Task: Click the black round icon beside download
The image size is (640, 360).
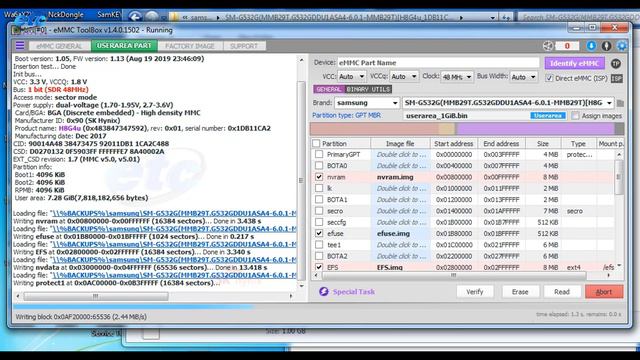Action: (x=606, y=46)
